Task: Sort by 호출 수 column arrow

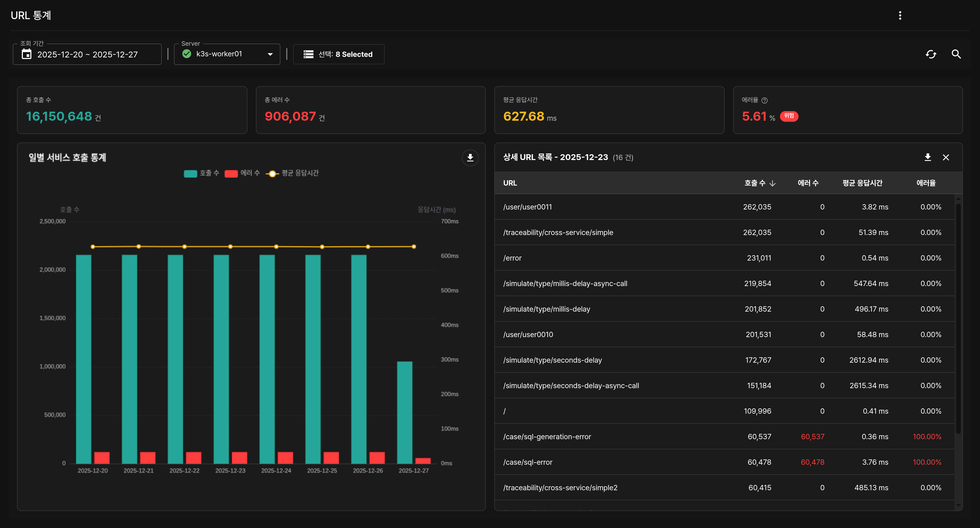Action: coord(772,183)
